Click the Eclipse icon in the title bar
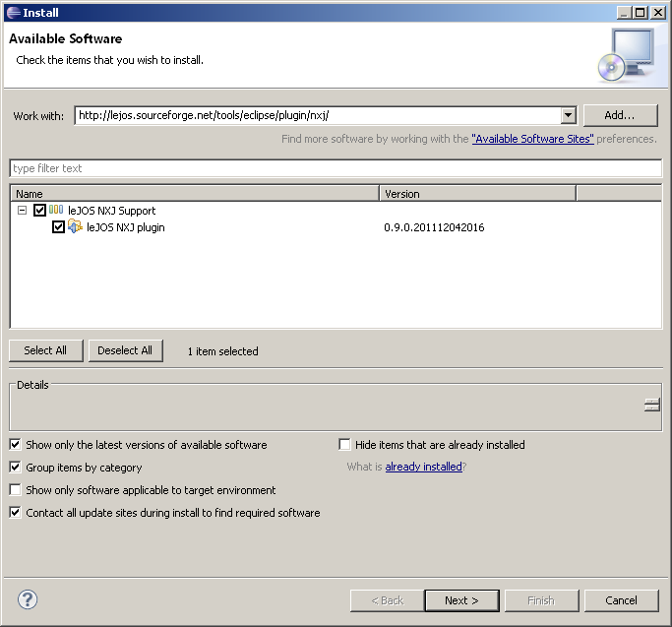The width and height of the screenshot is (672, 627). tap(14, 13)
